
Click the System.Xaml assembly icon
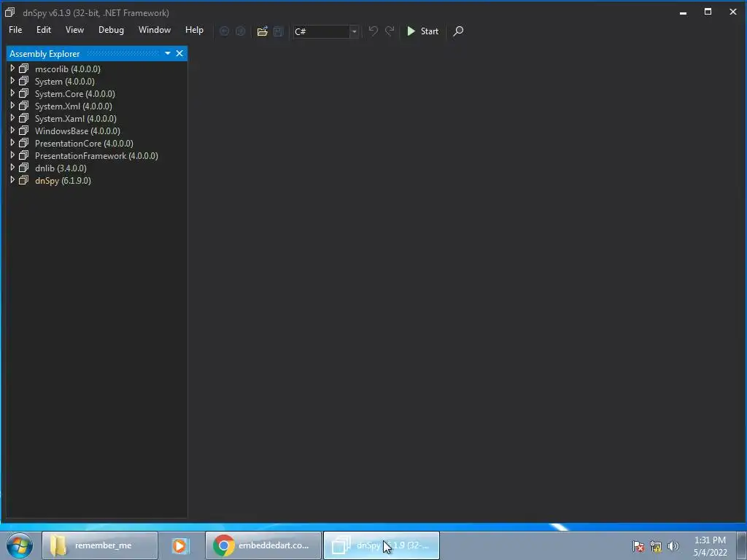[x=24, y=118]
